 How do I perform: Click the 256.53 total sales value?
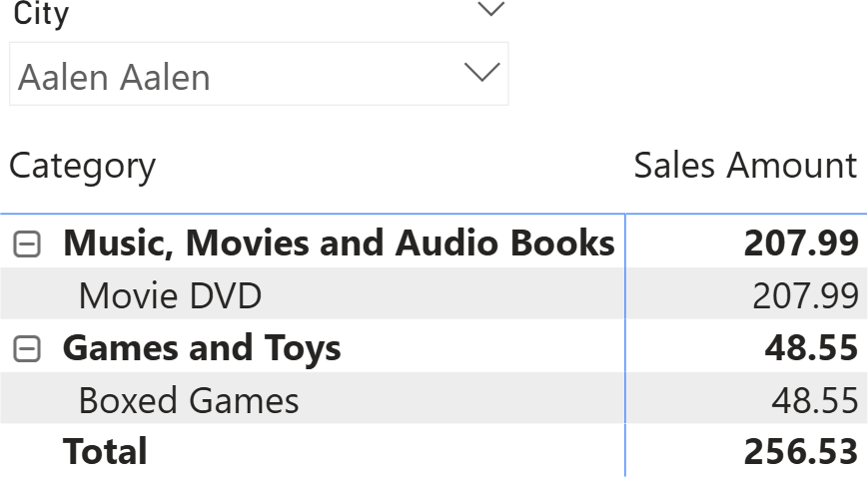[x=801, y=451]
